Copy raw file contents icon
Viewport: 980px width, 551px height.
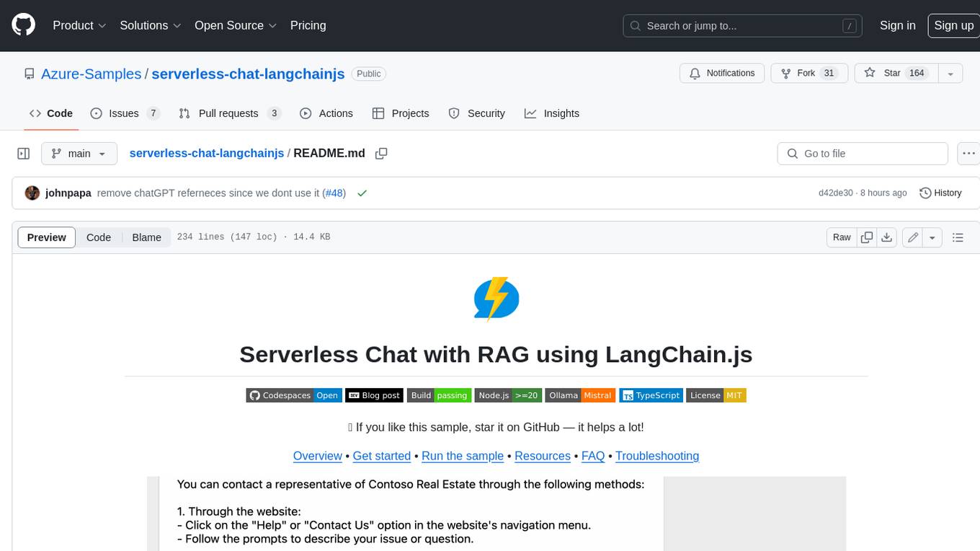click(x=867, y=237)
